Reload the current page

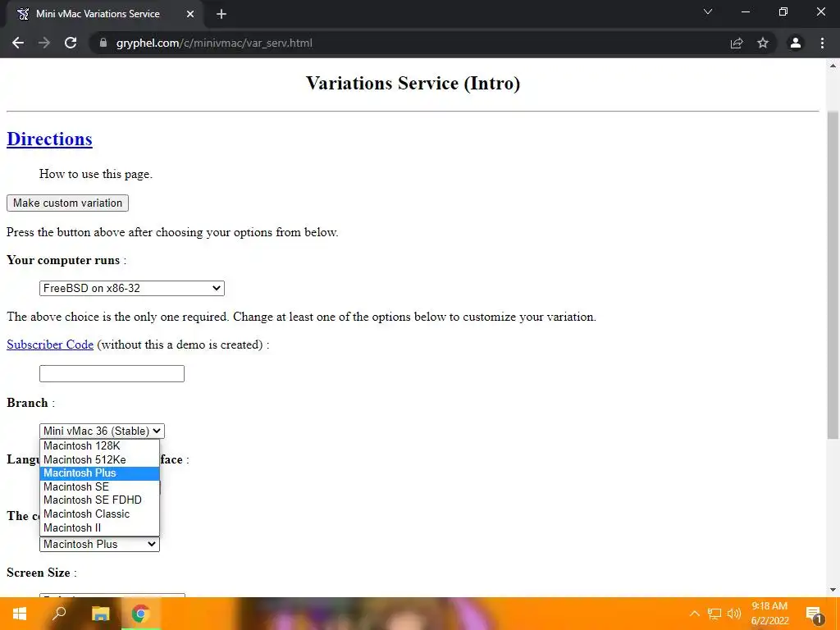71,43
